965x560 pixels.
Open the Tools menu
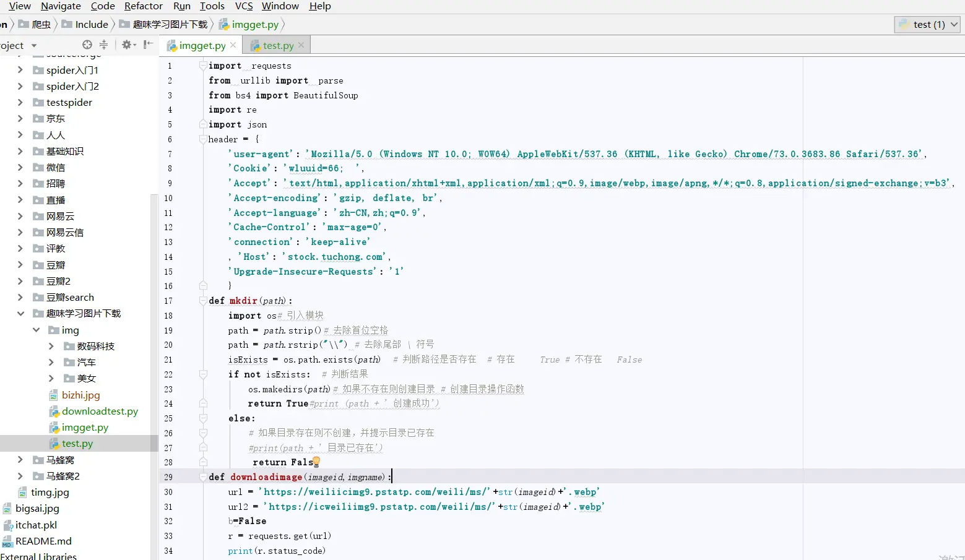(x=212, y=6)
